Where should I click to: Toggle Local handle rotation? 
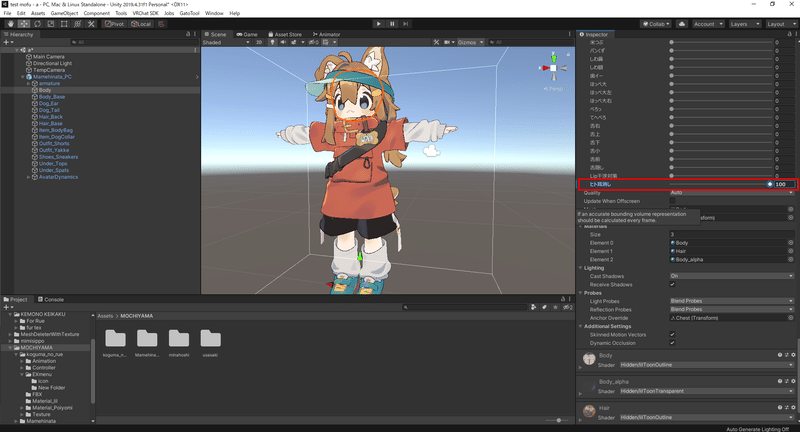141,24
